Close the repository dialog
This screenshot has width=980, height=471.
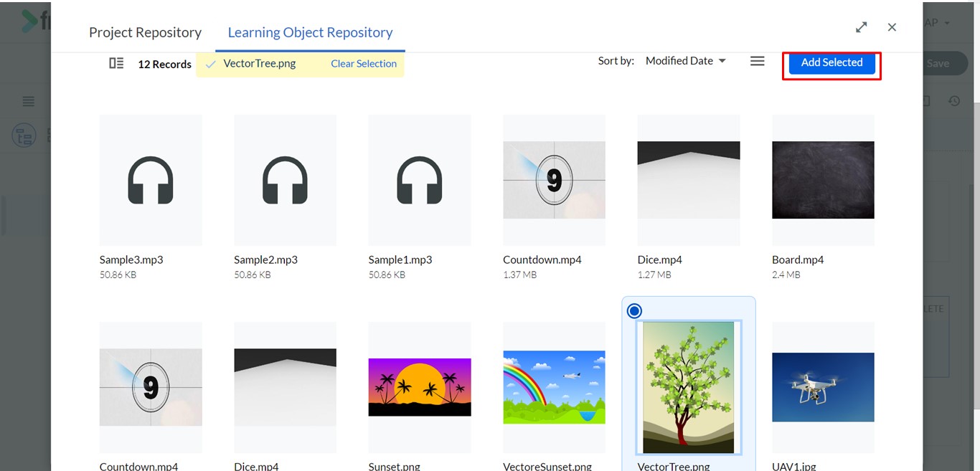[x=892, y=27]
